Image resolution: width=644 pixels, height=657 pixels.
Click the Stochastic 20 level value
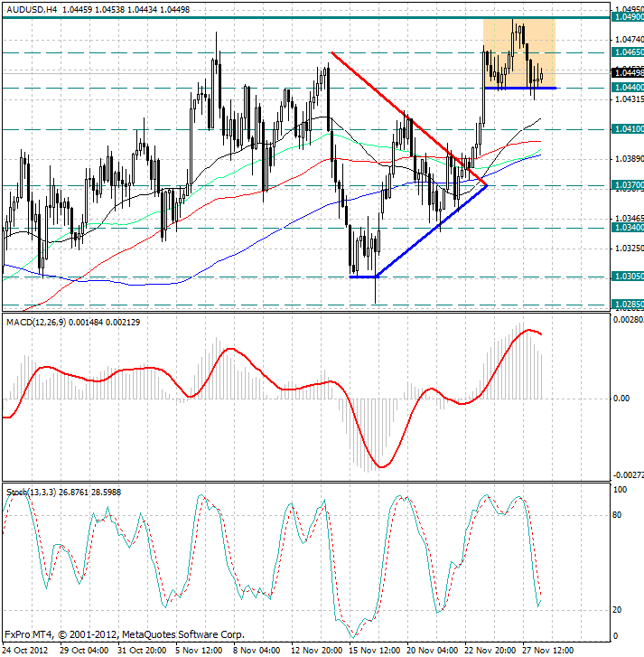(617, 610)
